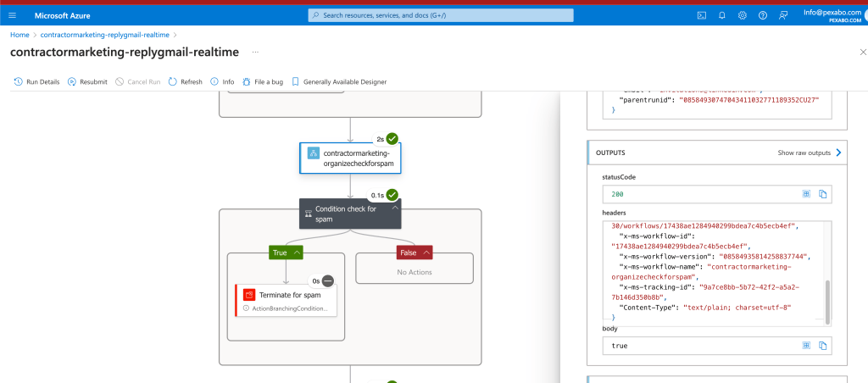
Task: Click the body value true field
Action: click(x=717, y=346)
